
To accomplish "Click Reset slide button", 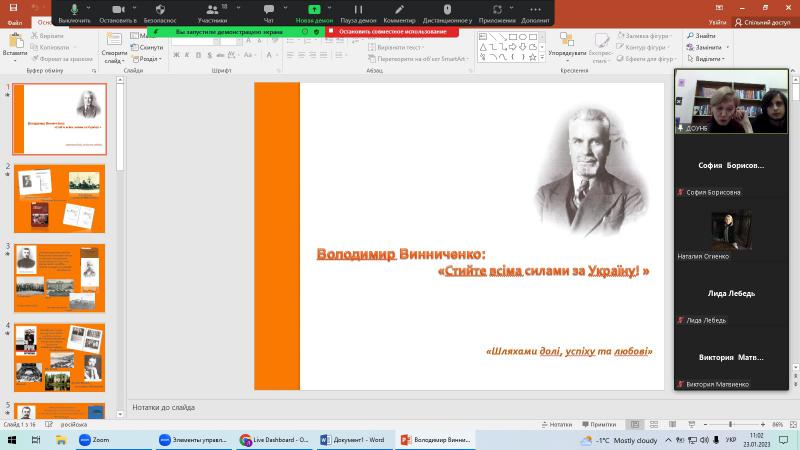I will click(147, 47).
